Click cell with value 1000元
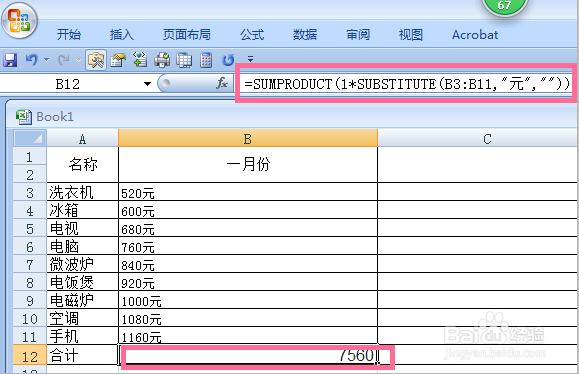 [248, 300]
